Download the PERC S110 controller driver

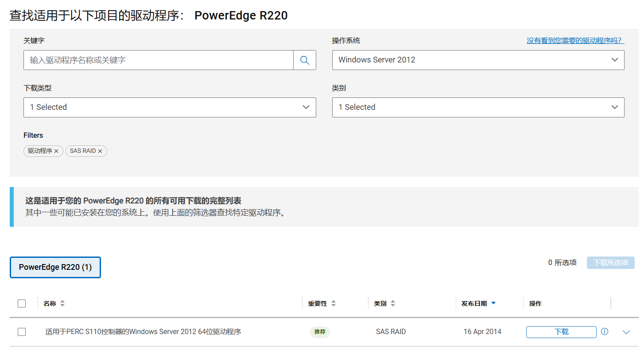pos(561,331)
